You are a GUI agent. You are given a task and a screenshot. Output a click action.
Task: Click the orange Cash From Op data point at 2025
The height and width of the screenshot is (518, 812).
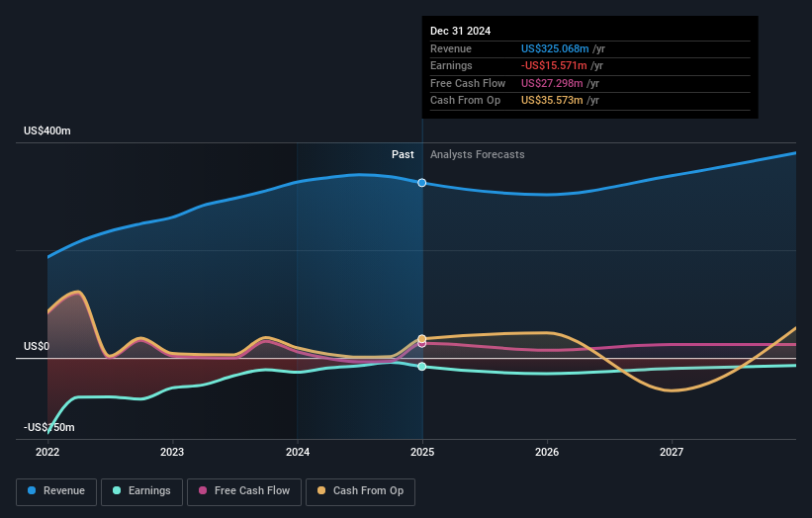point(422,339)
